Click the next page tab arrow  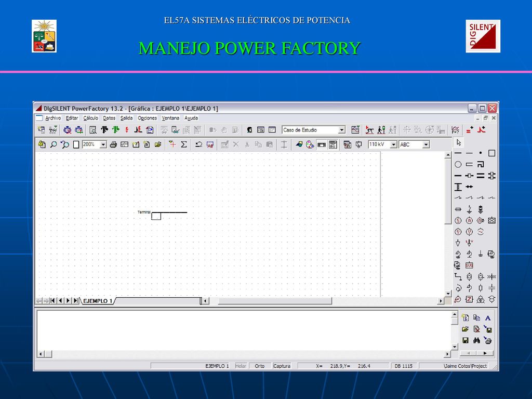68,301
